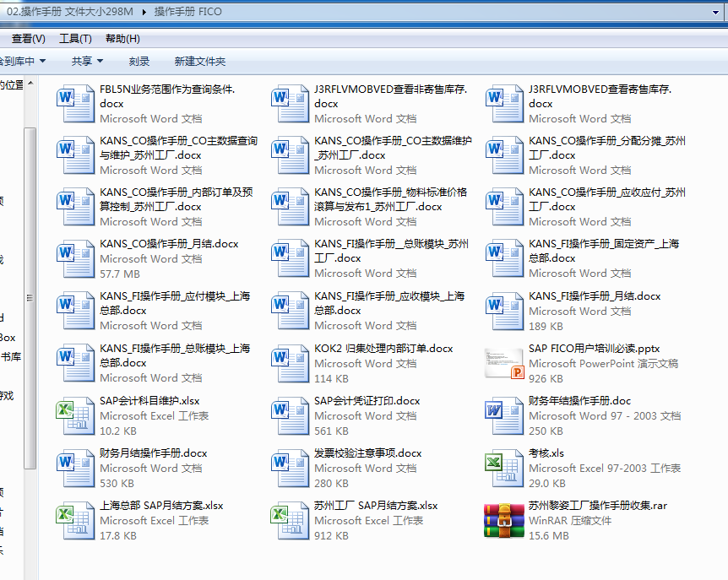
Task: Select KANS_CO操作手册_月结.docx Word icon
Action: pos(75,258)
